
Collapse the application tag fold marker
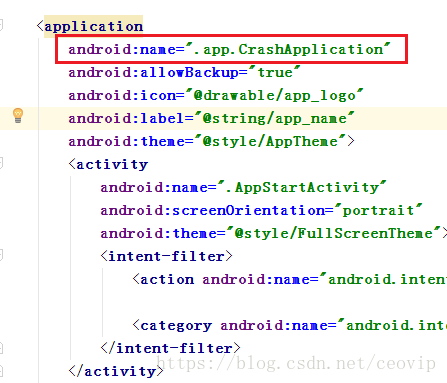[x=1, y=25]
